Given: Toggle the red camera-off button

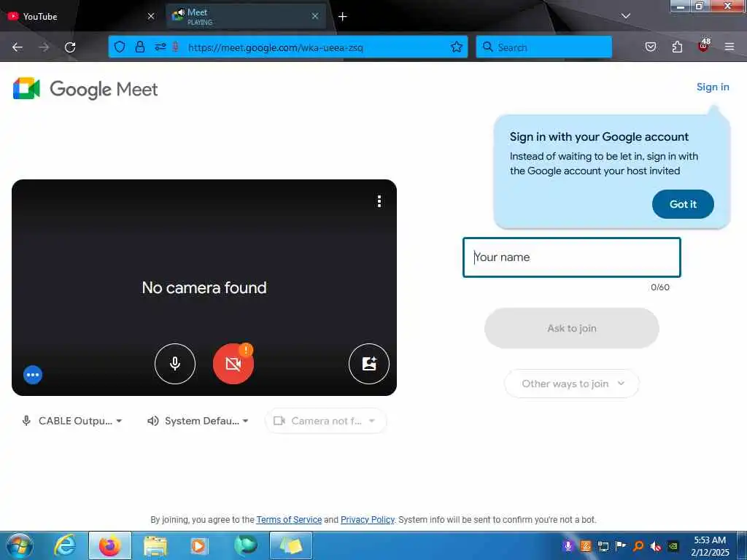Looking at the screenshot, I should 233,364.
